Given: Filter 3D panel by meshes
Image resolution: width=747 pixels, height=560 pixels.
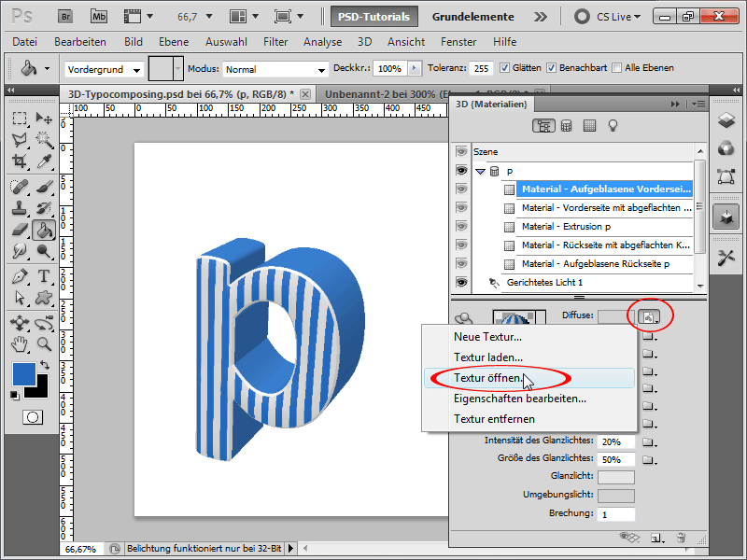Looking at the screenshot, I should click(567, 126).
